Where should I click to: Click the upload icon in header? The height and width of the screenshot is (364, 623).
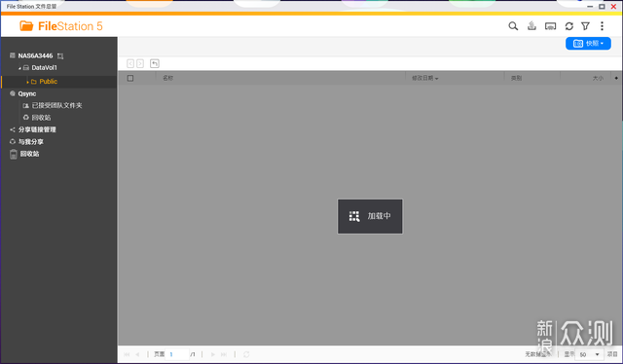(531, 26)
